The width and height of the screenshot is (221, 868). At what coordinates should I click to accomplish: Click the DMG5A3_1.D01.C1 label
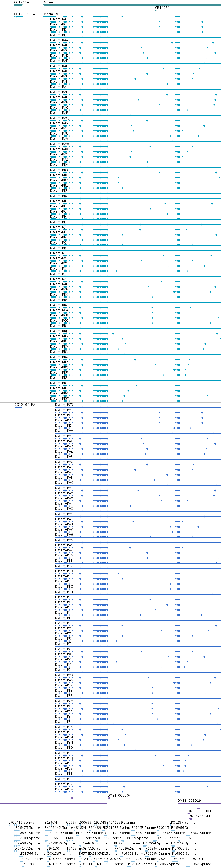[188, 859]
